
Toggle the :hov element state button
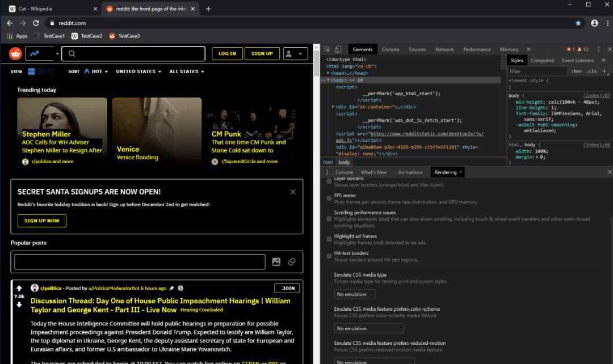(x=576, y=71)
